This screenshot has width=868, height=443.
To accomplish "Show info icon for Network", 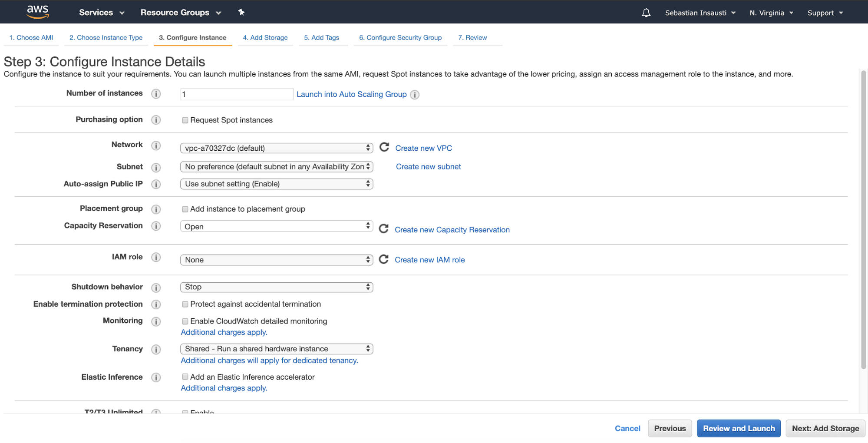I will click(156, 145).
